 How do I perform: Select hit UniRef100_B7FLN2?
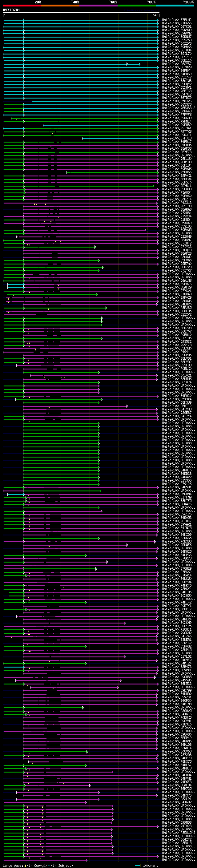tap(176, 20)
